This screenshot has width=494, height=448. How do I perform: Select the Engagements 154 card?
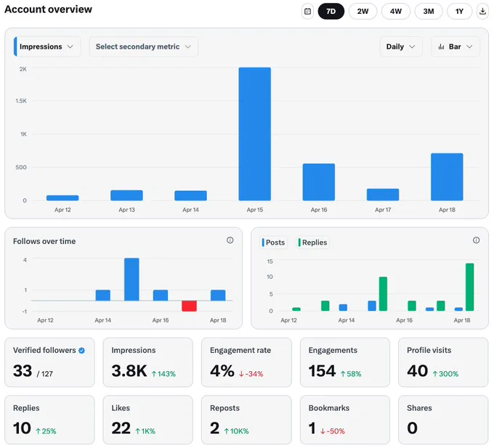pyautogui.click(x=345, y=362)
